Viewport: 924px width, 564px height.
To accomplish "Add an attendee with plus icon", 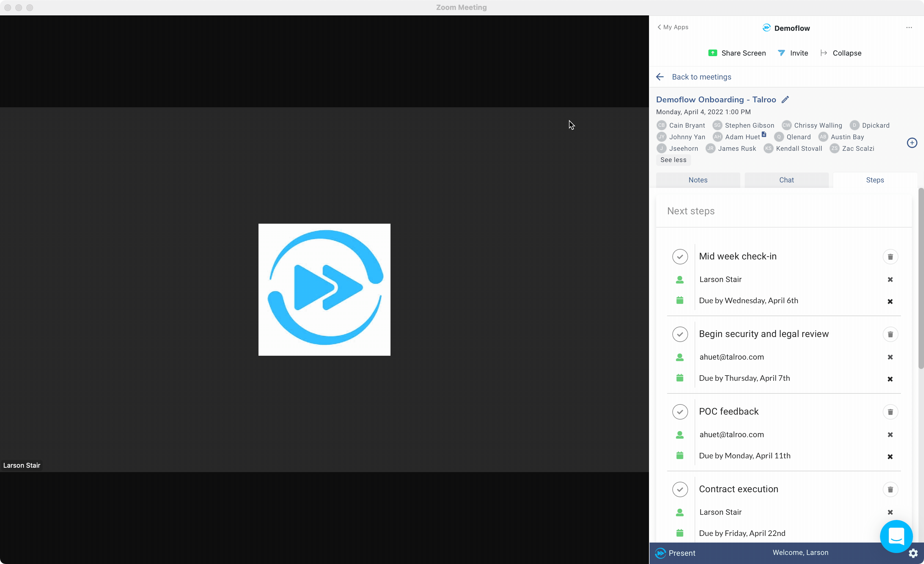I will [912, 143].
